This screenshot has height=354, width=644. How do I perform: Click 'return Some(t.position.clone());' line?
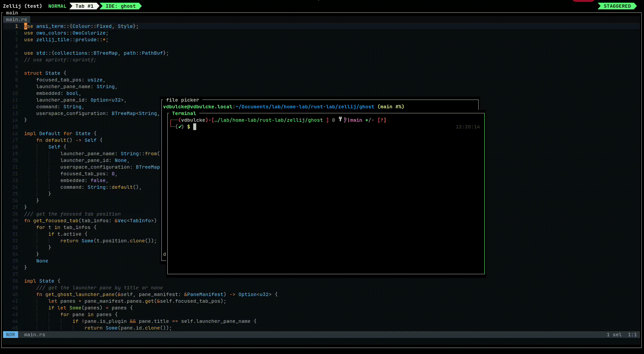(x=108, y=241)
